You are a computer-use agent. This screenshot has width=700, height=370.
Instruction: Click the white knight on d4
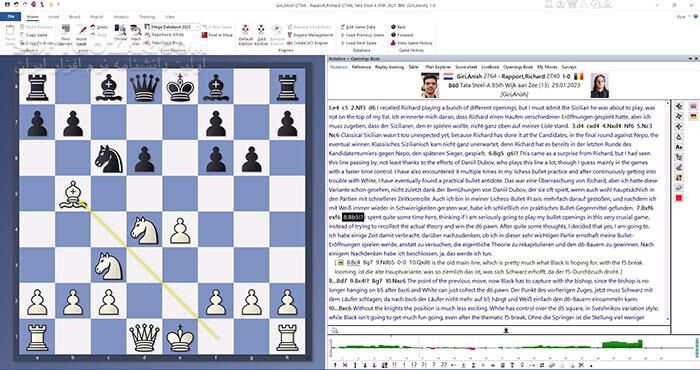coord(144,230)
